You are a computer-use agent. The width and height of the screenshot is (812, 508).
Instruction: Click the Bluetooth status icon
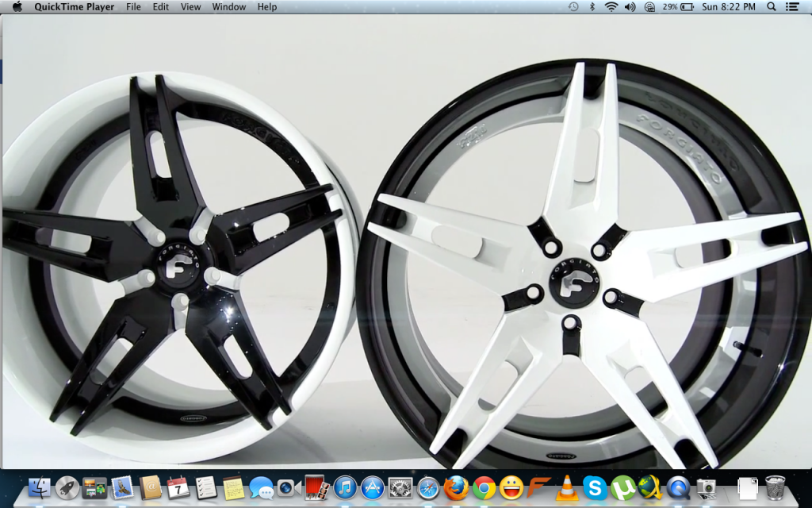pyautogui.click(x=592, y=6)
